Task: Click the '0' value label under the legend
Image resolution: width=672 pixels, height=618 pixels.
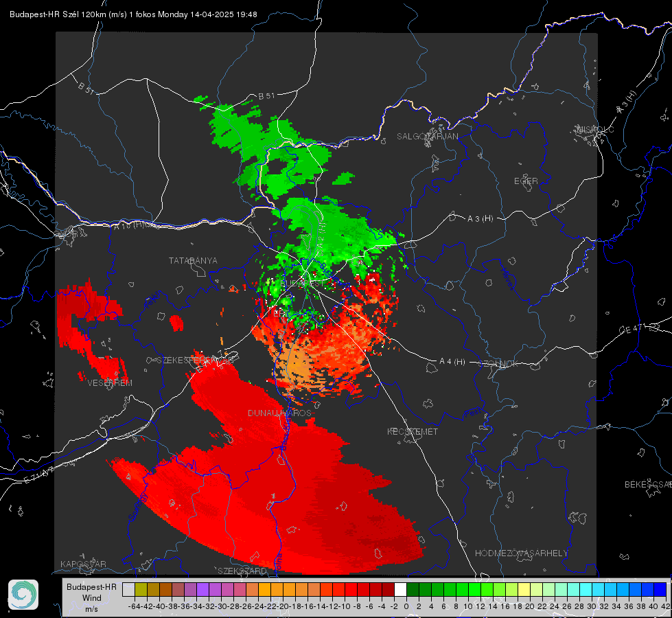Action: pos(406,606)
